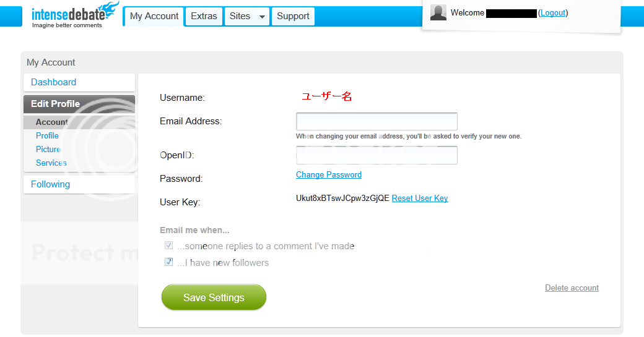Screen dimensions: 644x337
Task: Click the Delete account link
Action: (x=572, y=288)
